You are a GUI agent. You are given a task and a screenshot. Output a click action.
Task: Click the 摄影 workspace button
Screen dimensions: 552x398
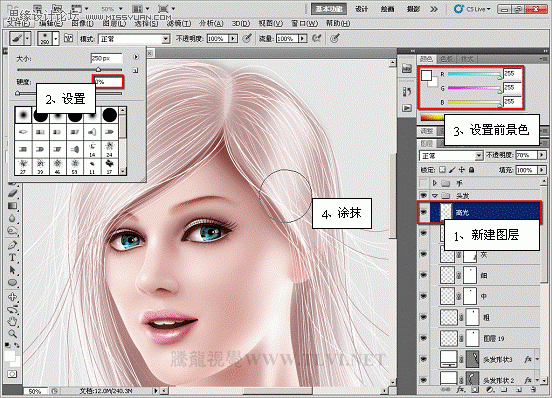(x=413, y=9)
